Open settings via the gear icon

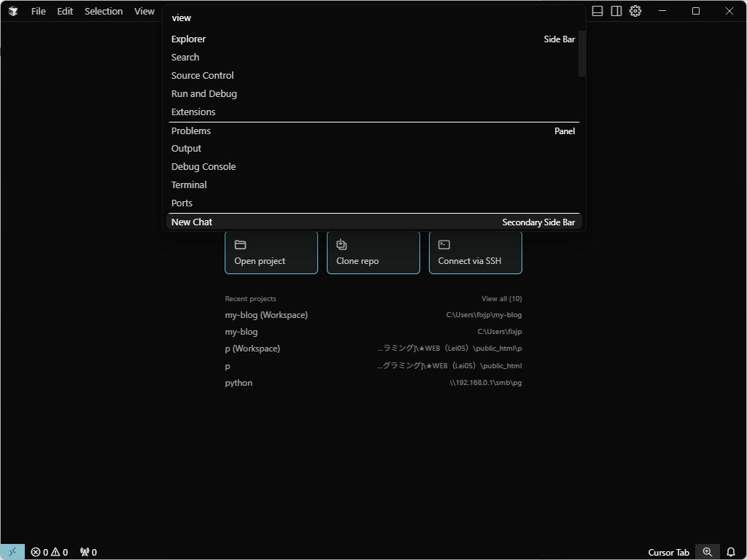(x=635, y=11)
